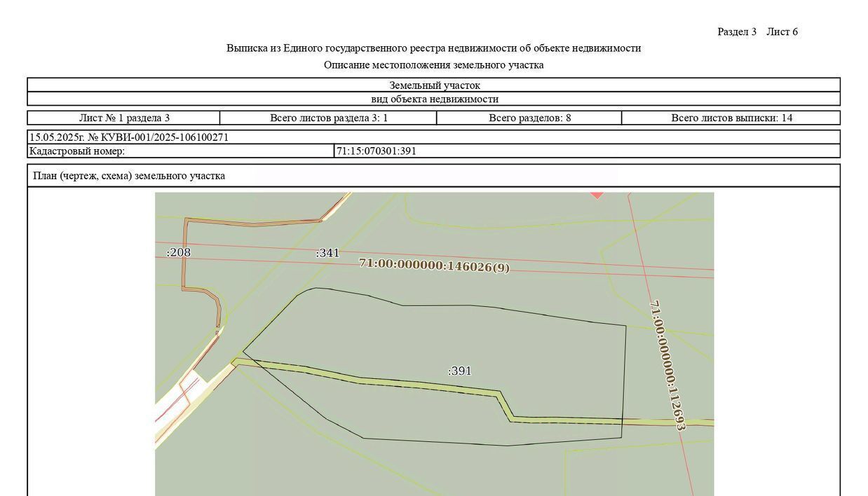Click the red triangle marker atop map
Viewport: 868px width, 496px height.
coord(597,195)
